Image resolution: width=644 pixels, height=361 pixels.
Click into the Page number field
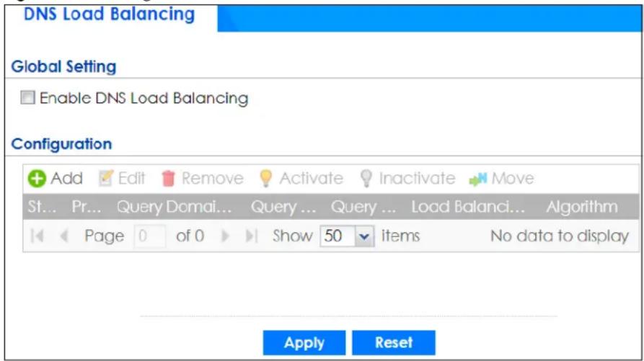tap(150, 236)
